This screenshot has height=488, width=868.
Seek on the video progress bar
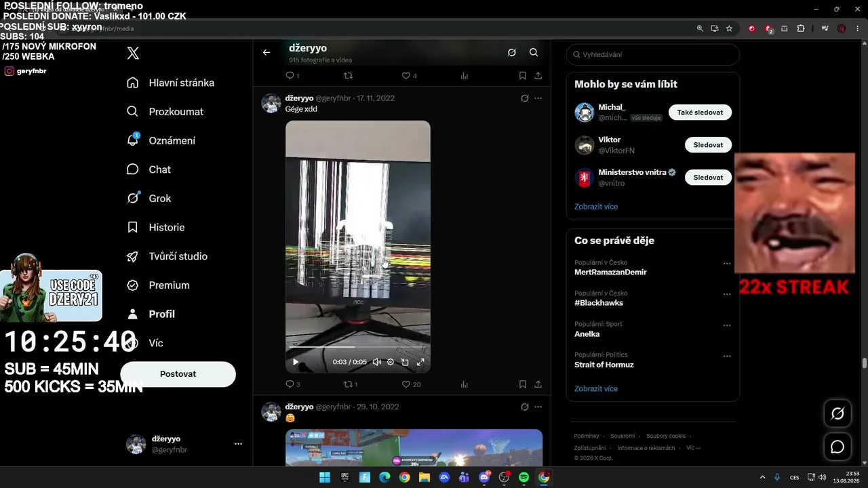coord(357,347)
